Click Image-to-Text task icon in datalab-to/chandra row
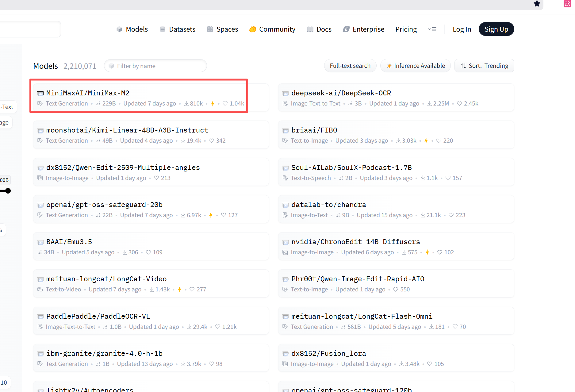This screenshot has width=575, height=392. point(285,215)
